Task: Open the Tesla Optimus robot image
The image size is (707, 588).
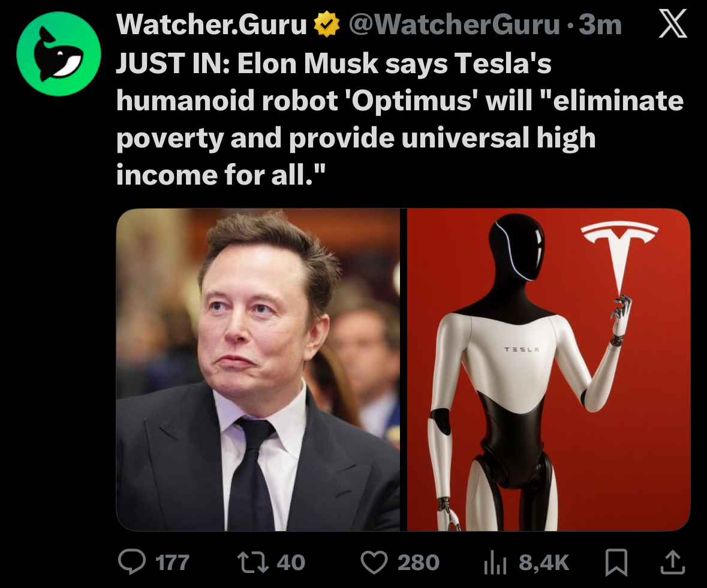Action: (549, 369)
